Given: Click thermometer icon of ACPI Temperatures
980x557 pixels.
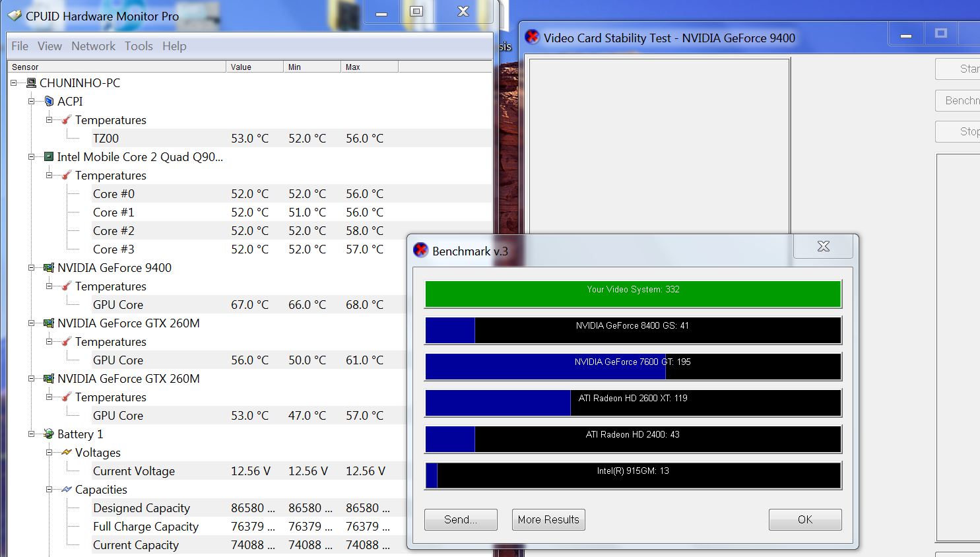Looking at the screenshot, I should click(66, 120).
